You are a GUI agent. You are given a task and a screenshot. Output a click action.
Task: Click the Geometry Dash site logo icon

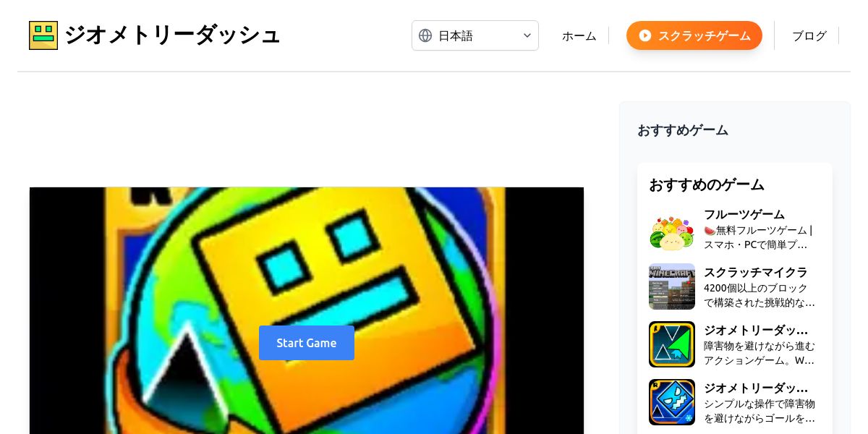click(x=43, y=35)
